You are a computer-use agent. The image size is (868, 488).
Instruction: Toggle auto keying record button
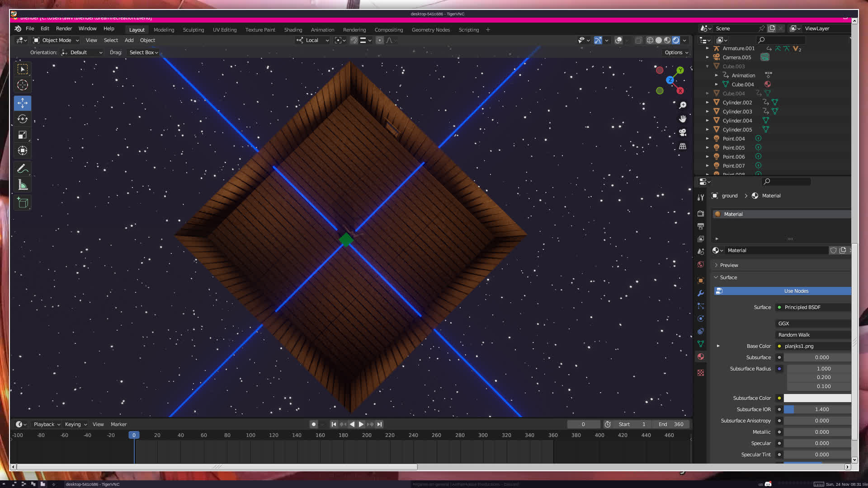pyautogui.click(x=313, y=424)
